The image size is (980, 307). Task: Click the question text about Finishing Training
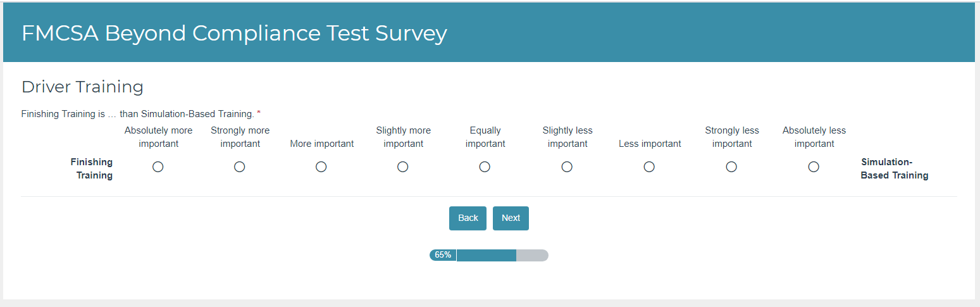[x=137, y=115]
